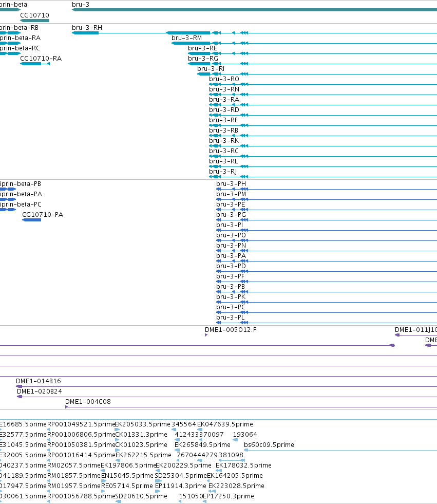Select the teal CG10710 gene bar
This screenshot has width=437, height=504.
click(35, 21)
